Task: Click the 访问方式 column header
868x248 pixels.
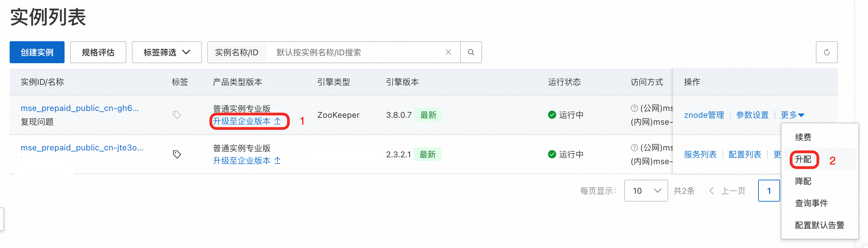Action: 647,82
